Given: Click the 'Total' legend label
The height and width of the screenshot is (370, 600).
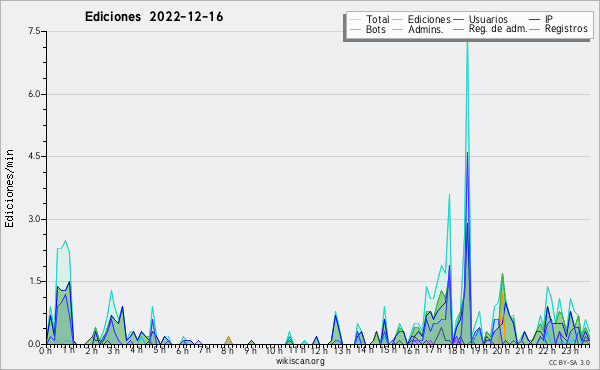Looking at the screenshot, I should [378, 19].
